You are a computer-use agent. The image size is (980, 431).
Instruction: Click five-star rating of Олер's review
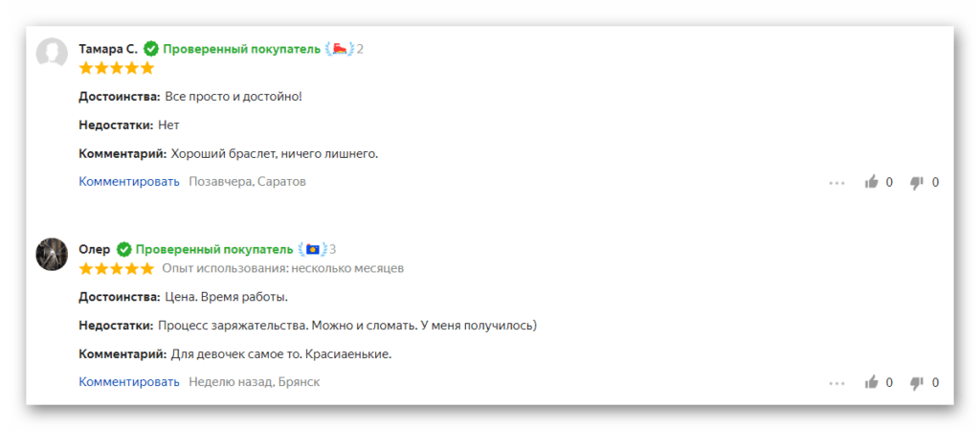(116, 269)
